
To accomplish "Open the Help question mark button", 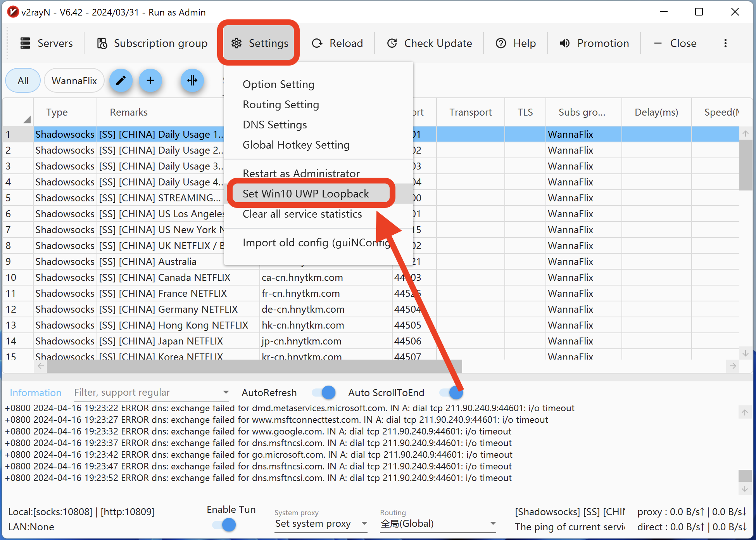I will tap(501, 43).
